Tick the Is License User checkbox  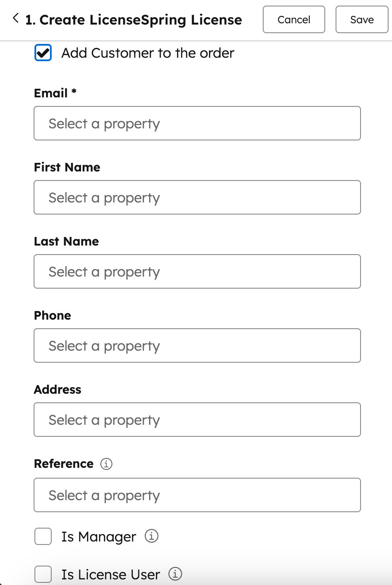[x=43, y=574]
